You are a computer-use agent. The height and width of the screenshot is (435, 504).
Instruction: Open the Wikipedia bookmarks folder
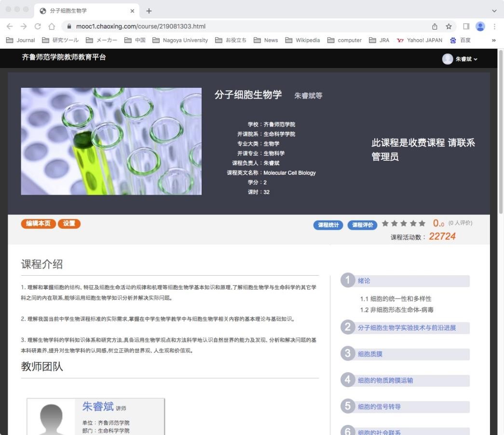(x=302, y=40)
